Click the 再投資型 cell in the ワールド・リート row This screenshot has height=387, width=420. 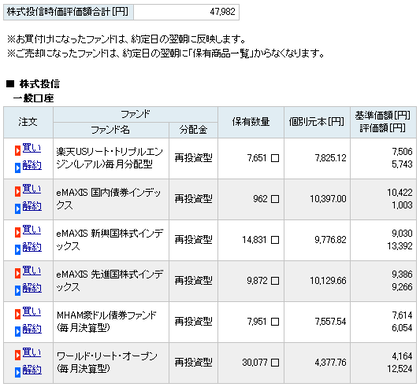pos(193,363)
